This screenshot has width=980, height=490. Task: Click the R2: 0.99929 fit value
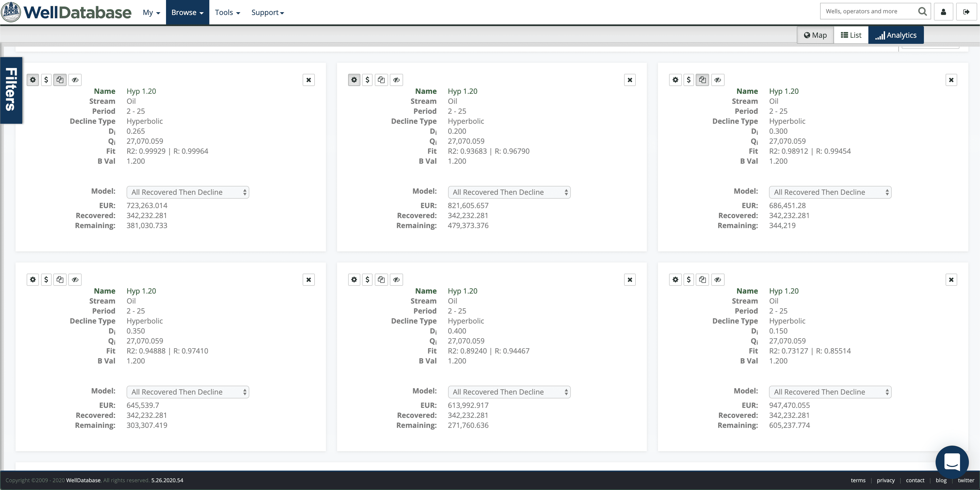coord(146,151)
